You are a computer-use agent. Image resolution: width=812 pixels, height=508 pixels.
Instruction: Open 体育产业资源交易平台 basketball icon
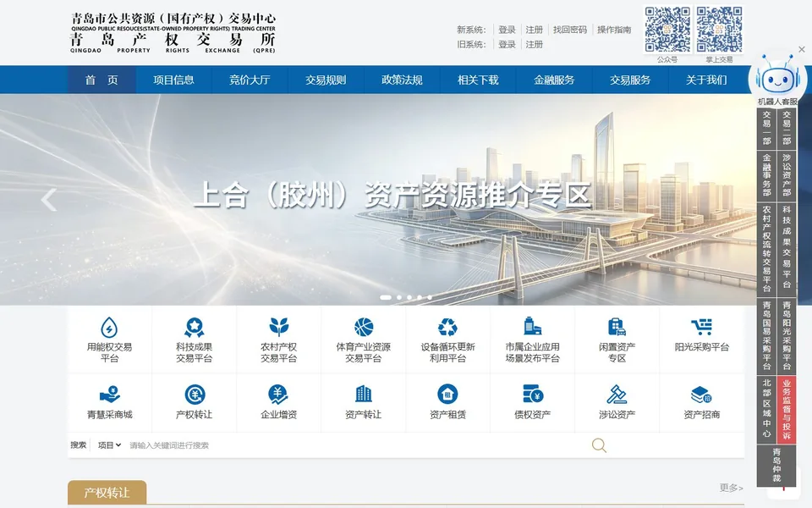[x=364, y=327]
